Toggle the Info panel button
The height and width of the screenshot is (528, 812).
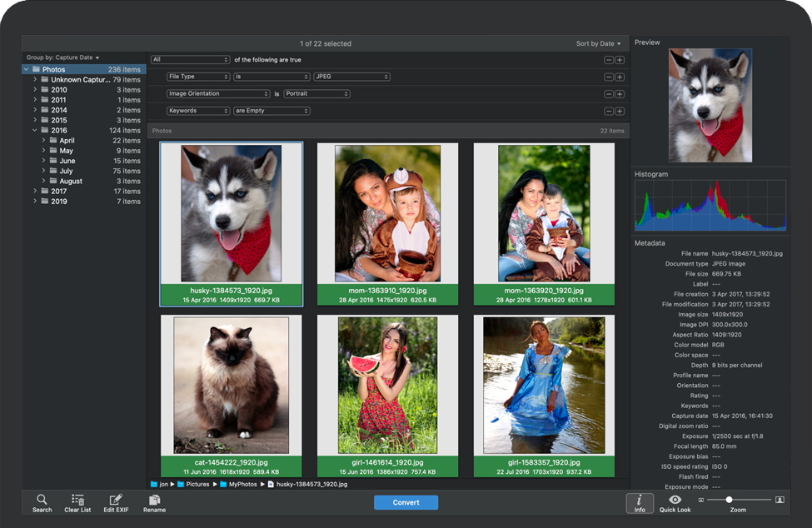point(639,502)
